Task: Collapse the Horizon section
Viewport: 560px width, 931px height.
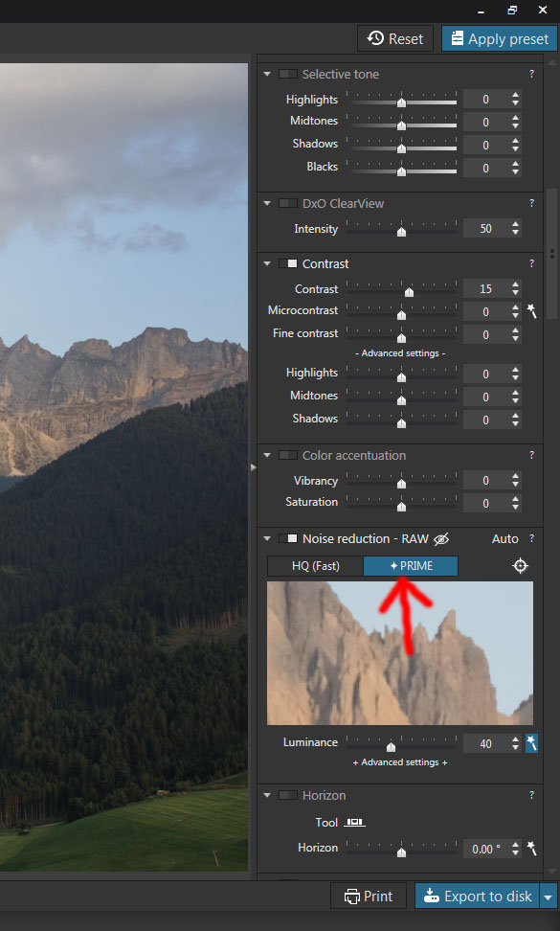Action: tap(267, 795)
